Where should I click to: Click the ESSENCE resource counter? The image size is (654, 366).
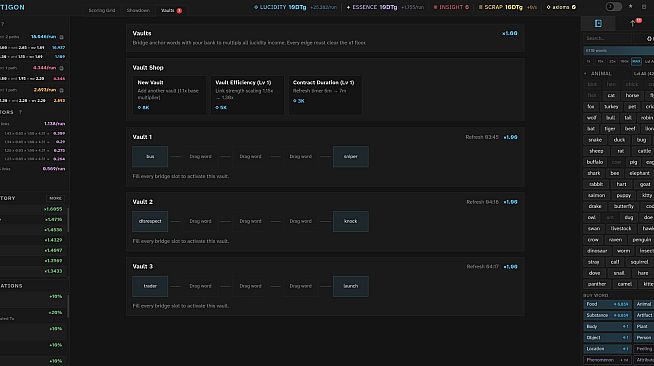click(x=385, y=7)
